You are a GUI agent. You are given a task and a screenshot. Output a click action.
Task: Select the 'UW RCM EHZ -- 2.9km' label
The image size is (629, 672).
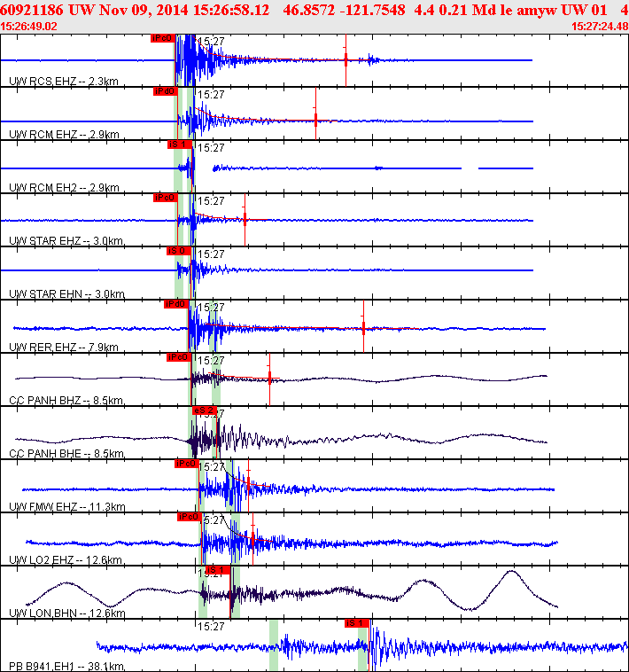pos(64,134)
